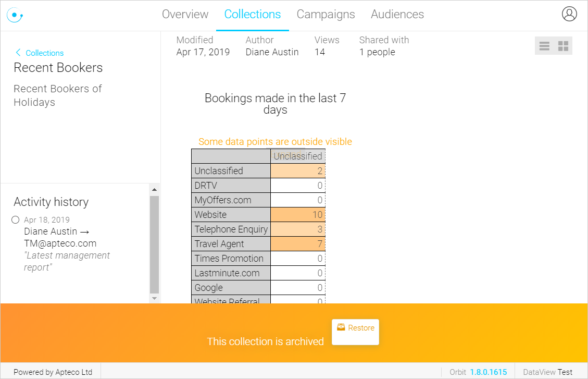
Task: Open the Campaigns tab
Action: 326,14
